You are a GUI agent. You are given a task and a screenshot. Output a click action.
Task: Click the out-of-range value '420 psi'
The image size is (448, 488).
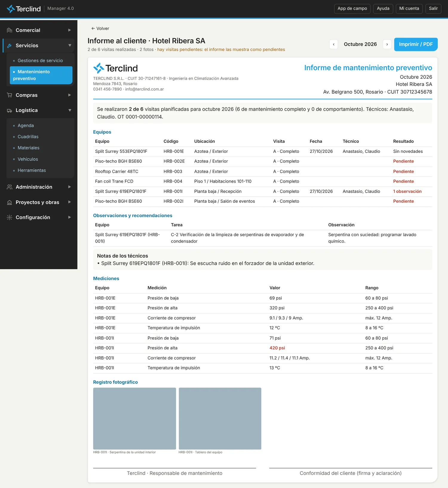click(277, 348)
